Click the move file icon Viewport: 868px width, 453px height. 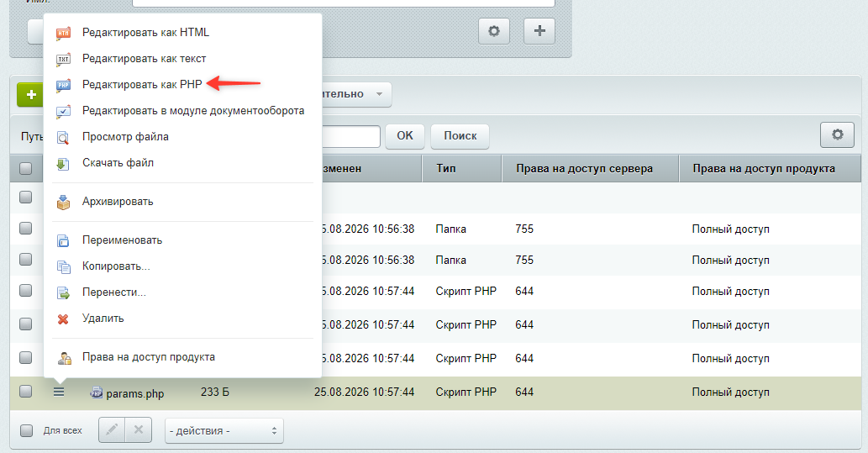point(64,293)
